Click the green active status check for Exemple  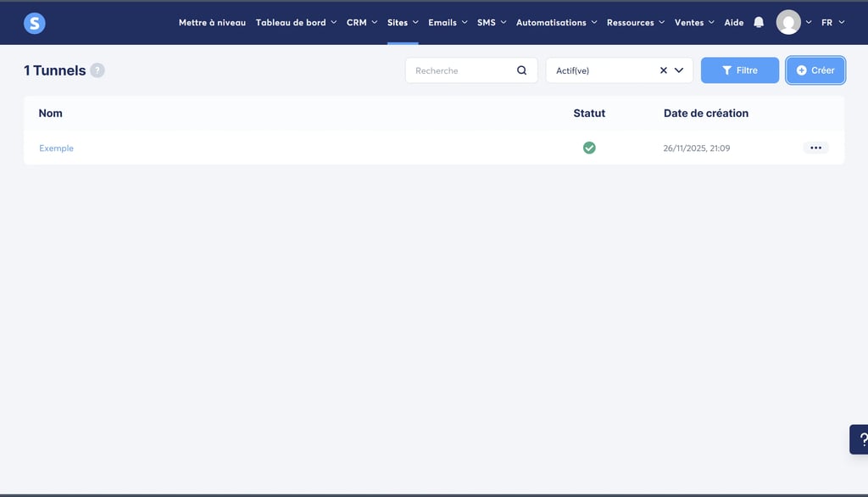click(589, 147)
